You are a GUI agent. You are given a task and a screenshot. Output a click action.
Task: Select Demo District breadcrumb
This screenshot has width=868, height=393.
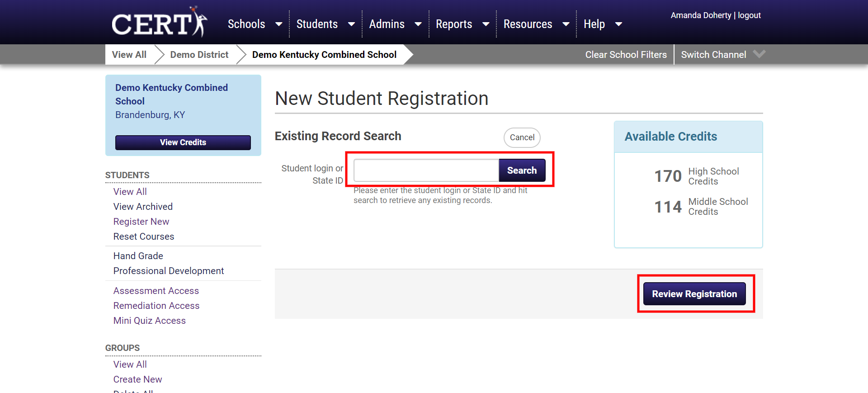(x=199, y=55)
